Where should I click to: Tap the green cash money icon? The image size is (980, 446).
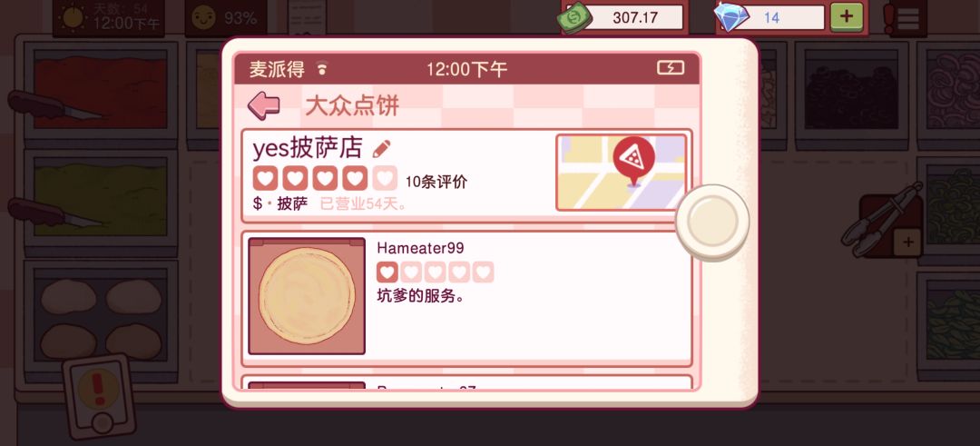click(575, 17)
